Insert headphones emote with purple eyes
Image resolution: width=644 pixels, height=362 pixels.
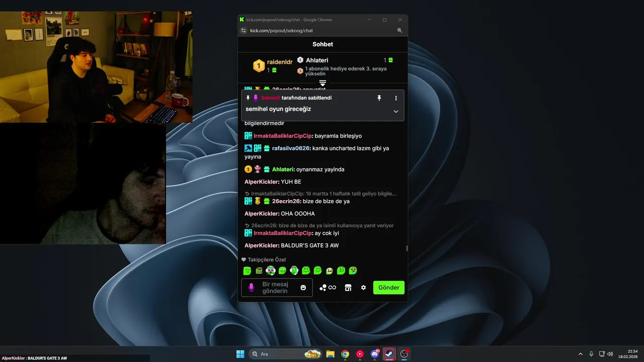(271, 271)
